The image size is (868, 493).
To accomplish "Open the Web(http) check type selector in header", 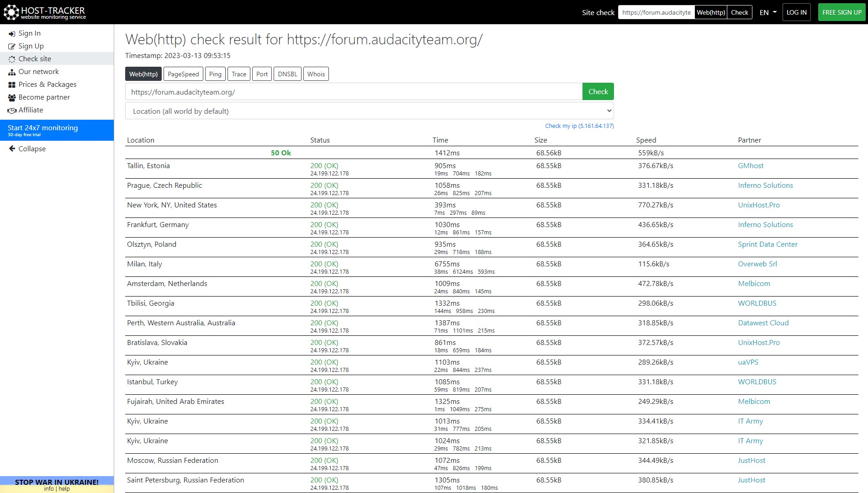I will (710, 12).
